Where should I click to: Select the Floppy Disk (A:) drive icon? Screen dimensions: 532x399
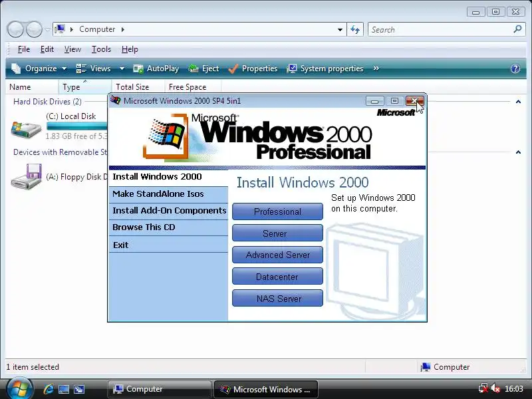(x=27, y=176)
